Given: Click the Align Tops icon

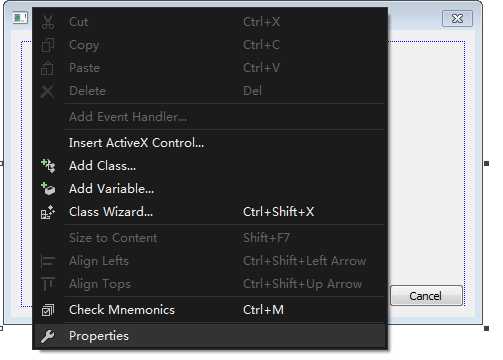Looking at the screenshot, I should tap(48, 284).
